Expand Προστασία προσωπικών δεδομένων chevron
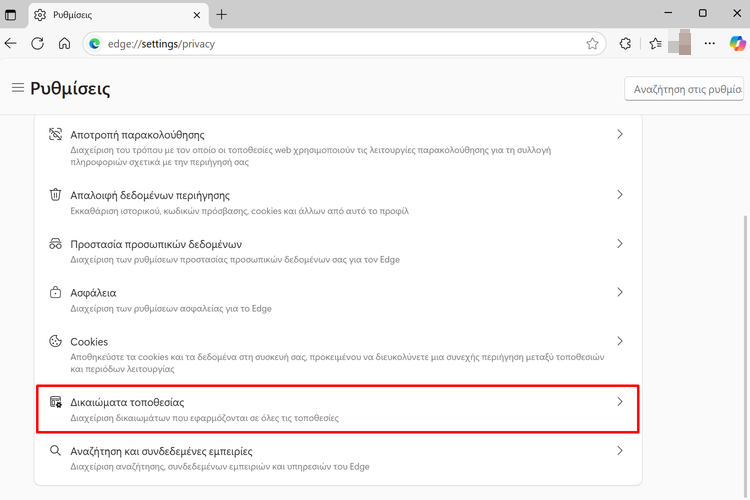The image size is (750, 500). tap(620, 244)
